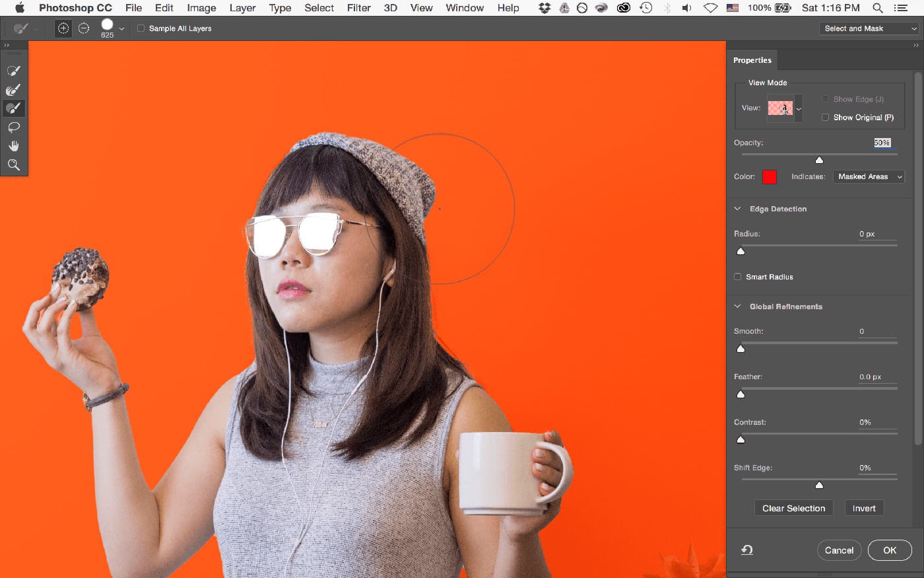Viewport: 924px width, 578px height.
Task: Collapse the Global Refinements section
Action: (x=738, y=307)
